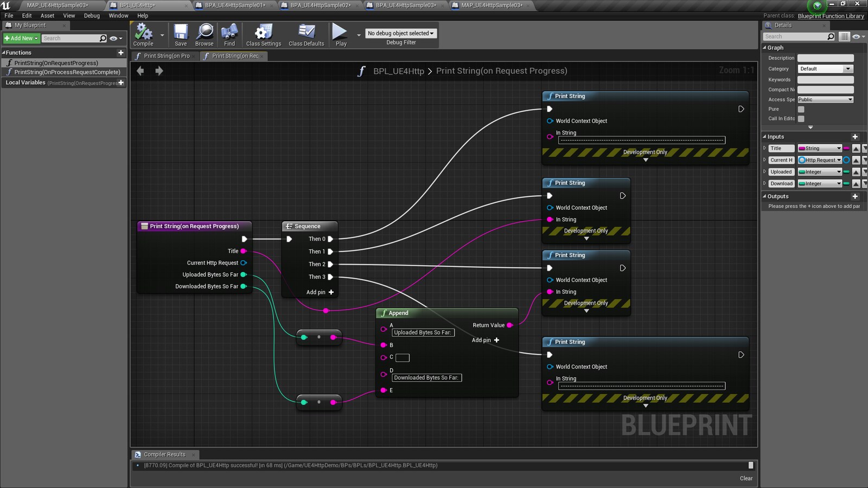
Task: Clear the compiler results
Action: pos(746,478)
